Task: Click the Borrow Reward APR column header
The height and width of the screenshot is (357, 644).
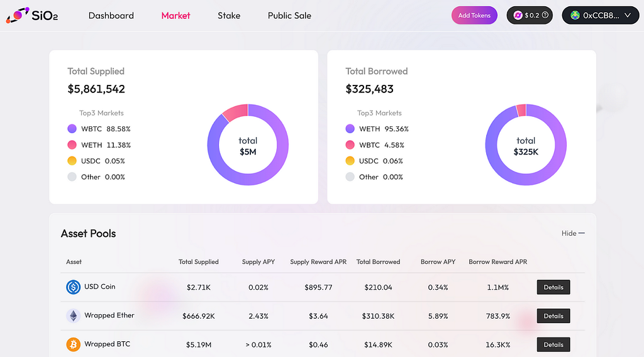Action: point(498,262)
